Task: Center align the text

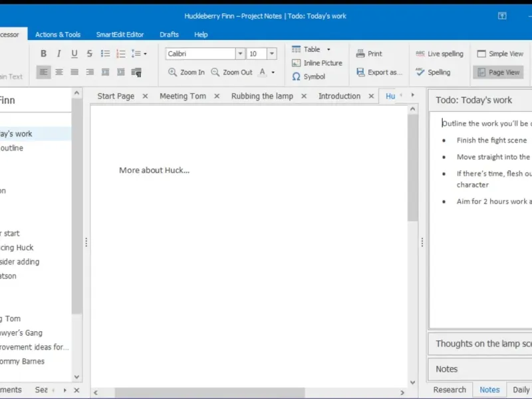Action: (x=59, y=72)
